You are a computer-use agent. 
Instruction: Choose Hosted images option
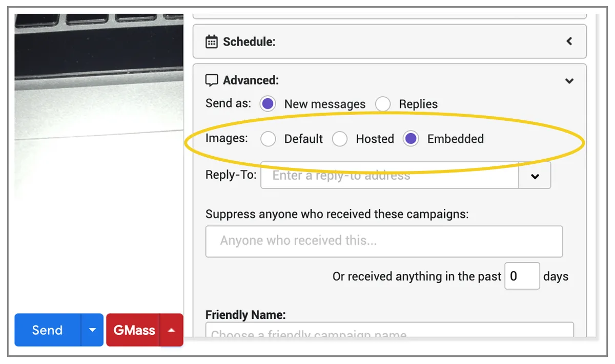(x=340, y=139)
